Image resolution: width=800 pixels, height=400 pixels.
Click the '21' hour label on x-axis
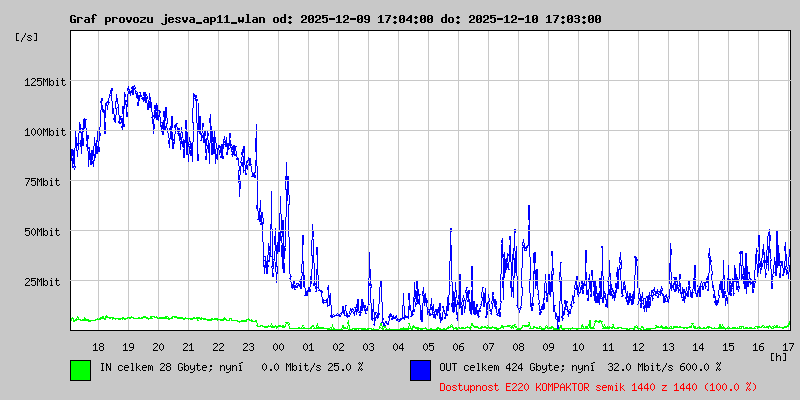click(x=188, y=347)
